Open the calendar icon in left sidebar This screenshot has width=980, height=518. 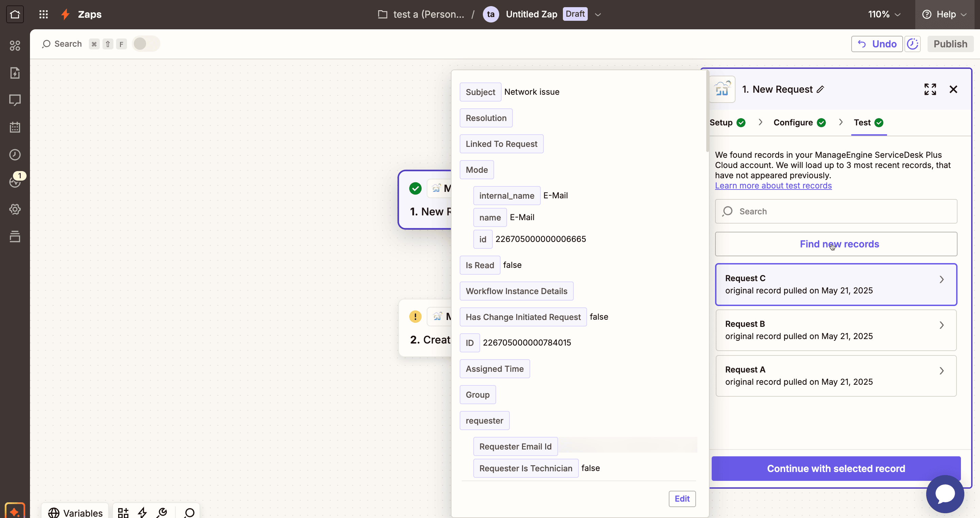click(x=15, y=127)
